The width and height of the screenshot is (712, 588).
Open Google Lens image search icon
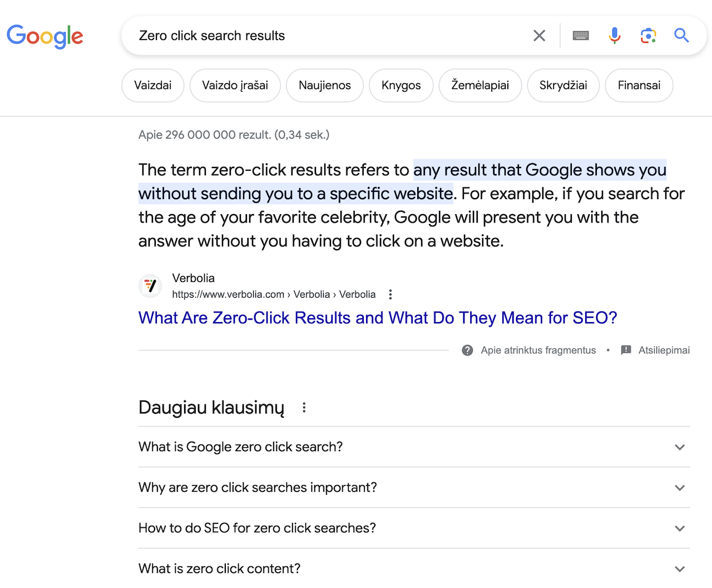pyautogui.click(x=648, y=36)
